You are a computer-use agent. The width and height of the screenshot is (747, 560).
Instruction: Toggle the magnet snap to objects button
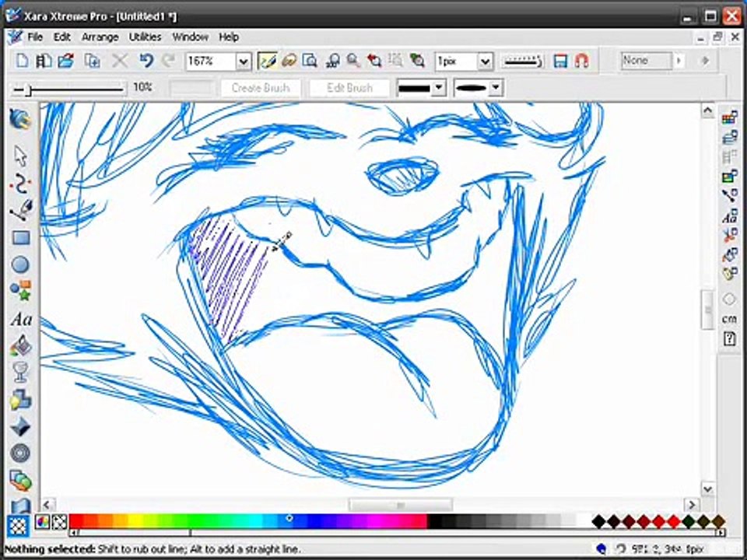tap(582, 61)
